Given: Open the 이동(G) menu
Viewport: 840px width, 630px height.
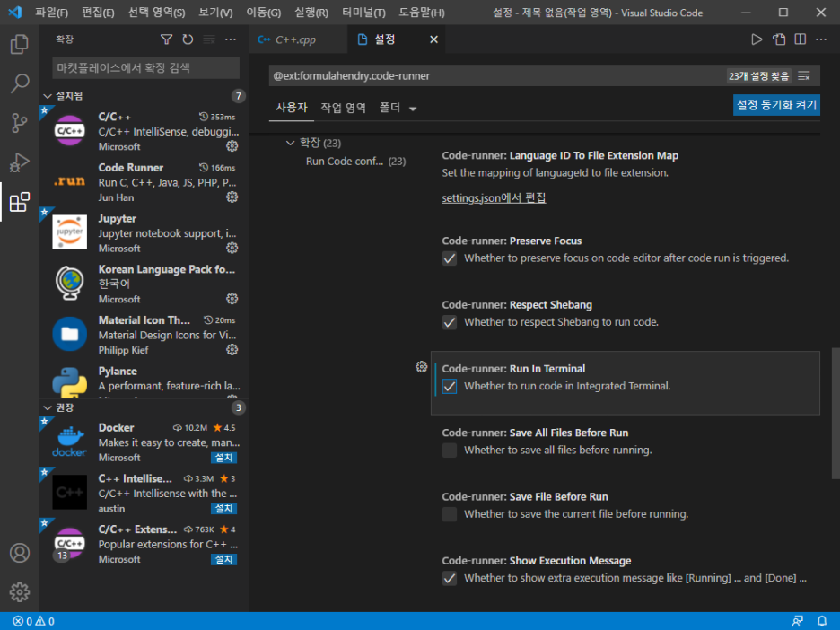Looking at the screenshot, I should [263, 13].
